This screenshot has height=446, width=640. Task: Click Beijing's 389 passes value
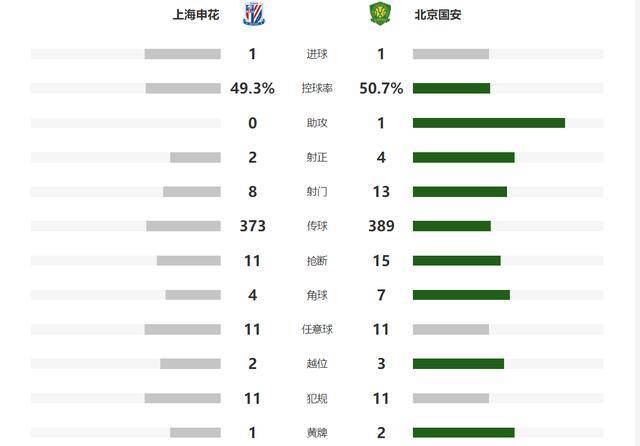click(x=381, y=226)
